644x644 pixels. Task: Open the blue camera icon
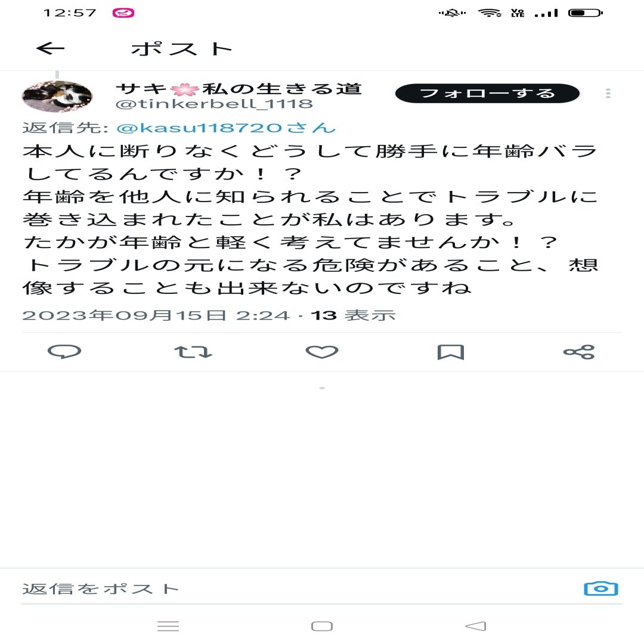(x=601, y=589)
